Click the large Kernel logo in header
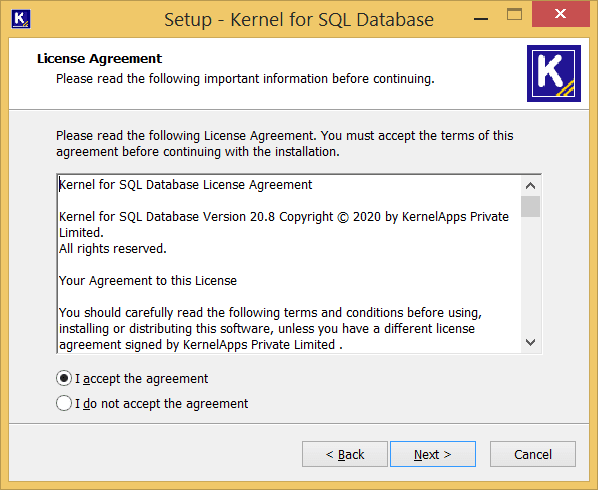The image size is (598, 490). click(x=554, y=74)
